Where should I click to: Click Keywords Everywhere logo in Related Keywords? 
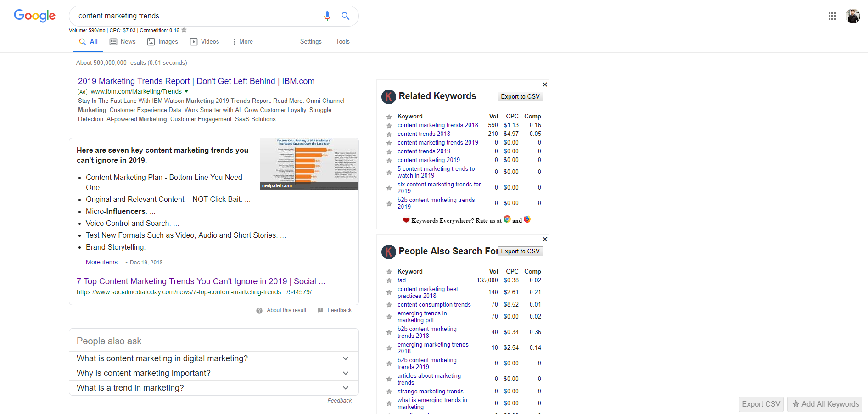[x=389, y=97]
